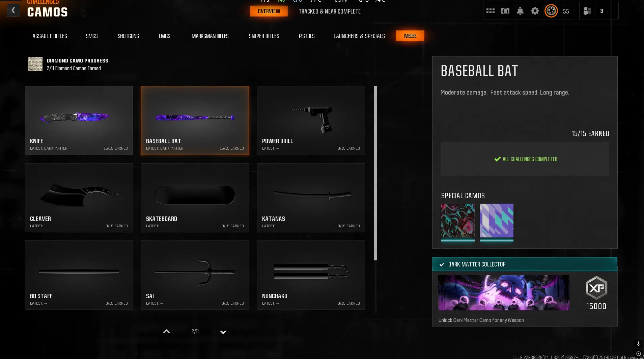Viewport: 644px width, 359px height.
Task: Click the '2/11 Diamond Camos Earned' text
Action: pyautogui.click(x=74, y=69)
